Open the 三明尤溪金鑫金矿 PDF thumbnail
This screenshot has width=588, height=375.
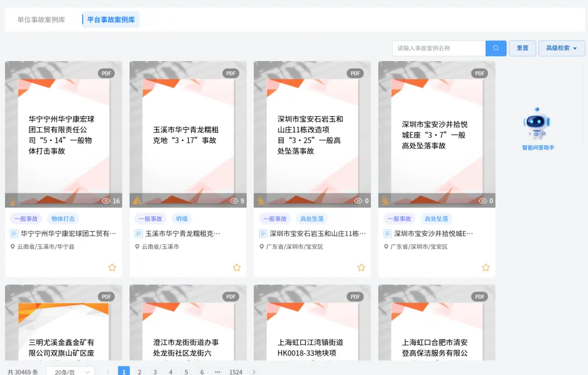tap(63, 323)
